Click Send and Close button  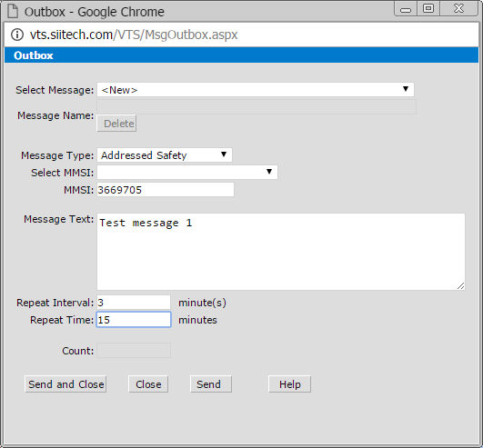click(x=65, y=384)
